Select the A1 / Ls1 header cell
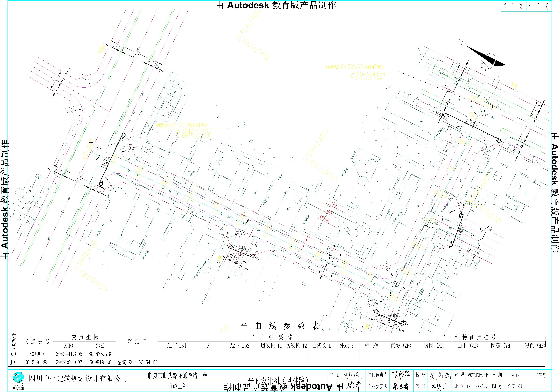Screen dimensions: 560x392 click(x=177, y=345)
